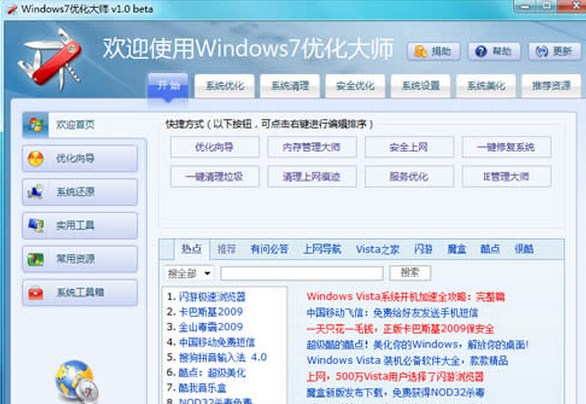Open the Windows Vista系统开机加速全攻略 headline

(405, 297)
